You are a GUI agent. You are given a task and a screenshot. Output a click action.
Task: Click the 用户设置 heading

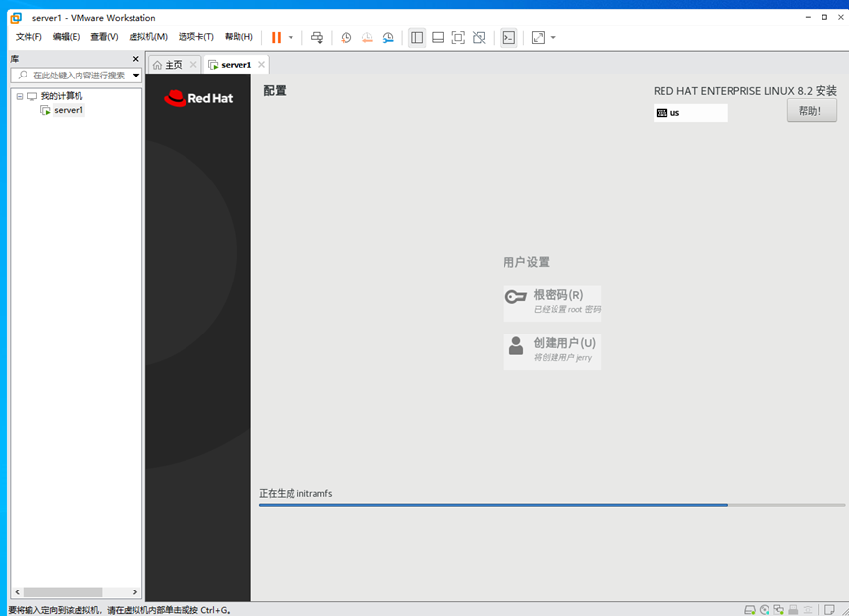(x=526, y=262)
